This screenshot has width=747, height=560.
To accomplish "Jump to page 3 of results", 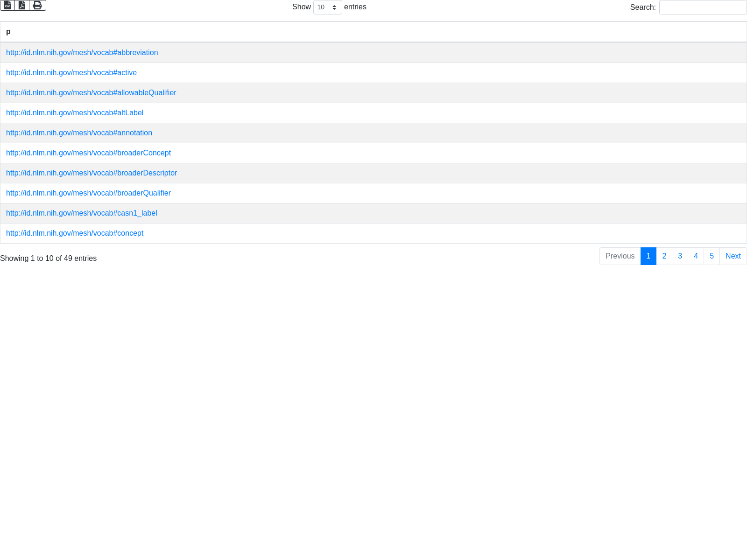I will [680, 256].
